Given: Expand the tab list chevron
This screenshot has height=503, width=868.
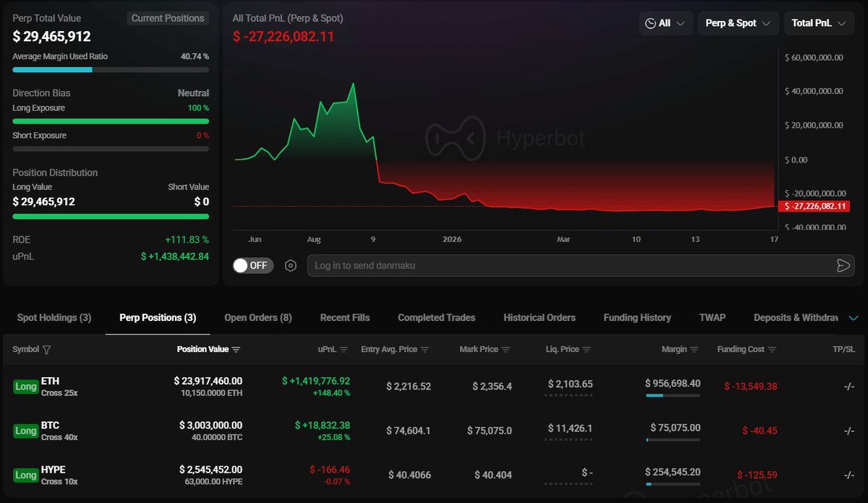Looking at the screenshot, I should click(x=854, y=318).
